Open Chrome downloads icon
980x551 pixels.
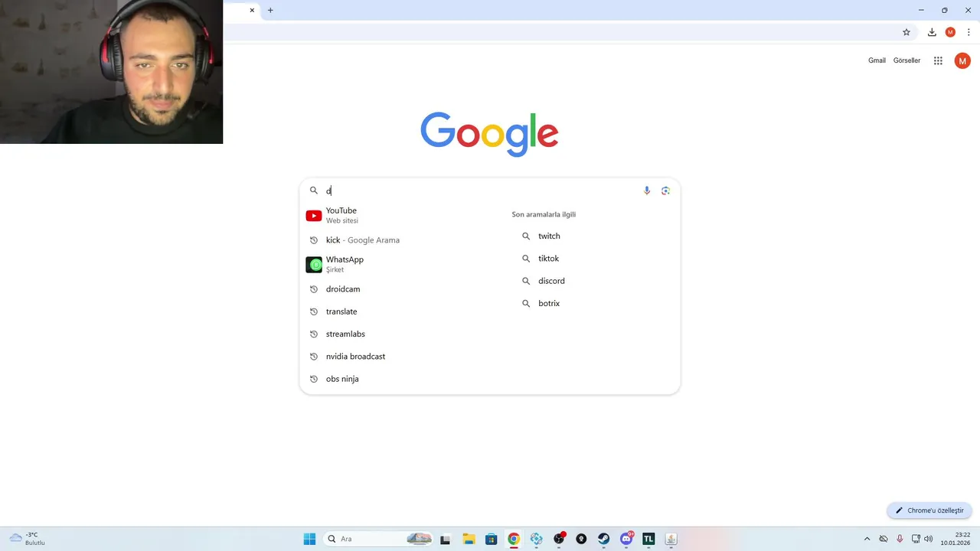[932, 32]
